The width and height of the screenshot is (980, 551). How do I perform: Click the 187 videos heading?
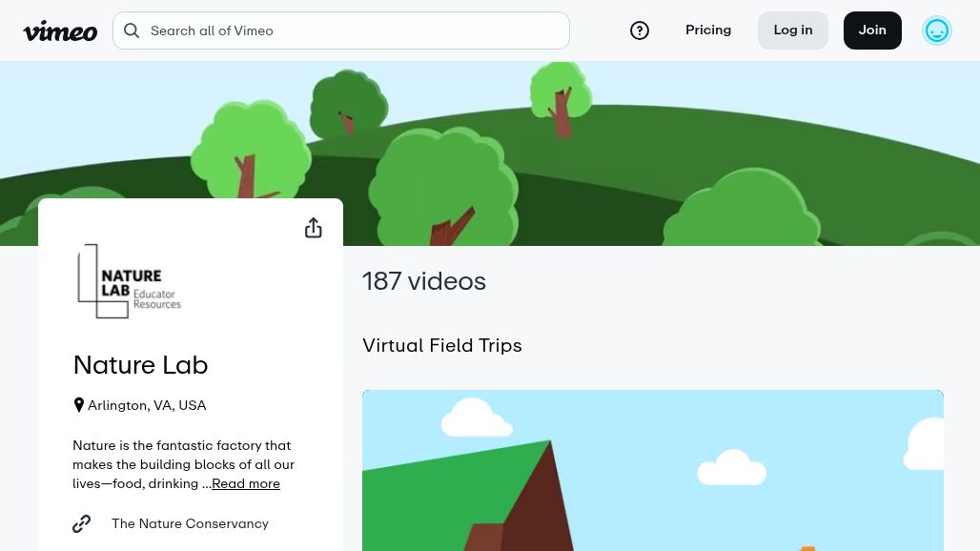pyautogui.click(x=424, y=281)
